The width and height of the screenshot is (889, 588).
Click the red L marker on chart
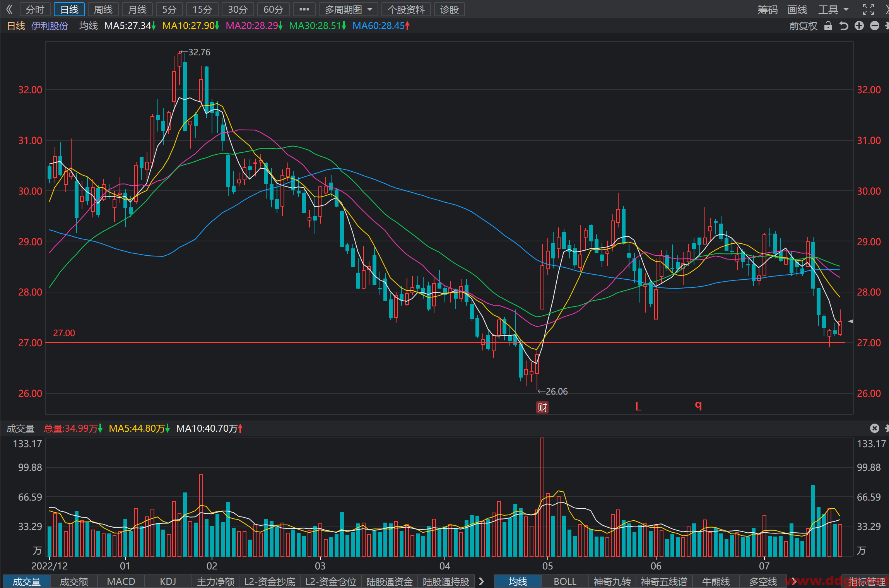638,406
